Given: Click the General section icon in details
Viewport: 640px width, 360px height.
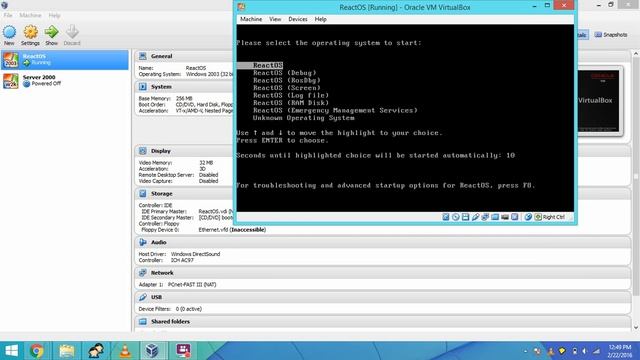Looking at the screenshot, I should click(142, 56).
